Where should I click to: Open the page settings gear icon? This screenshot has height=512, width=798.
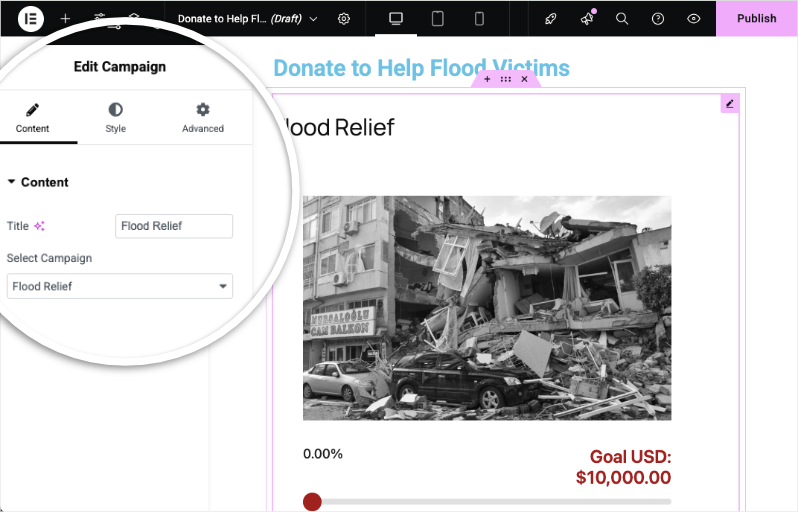pos(344,19)
